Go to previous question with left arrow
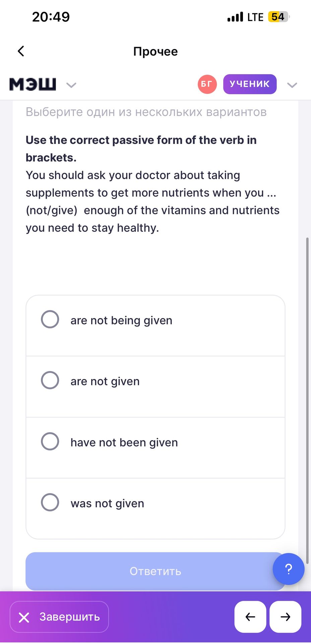This screenshot has height=644, width=311. [250, 617]
